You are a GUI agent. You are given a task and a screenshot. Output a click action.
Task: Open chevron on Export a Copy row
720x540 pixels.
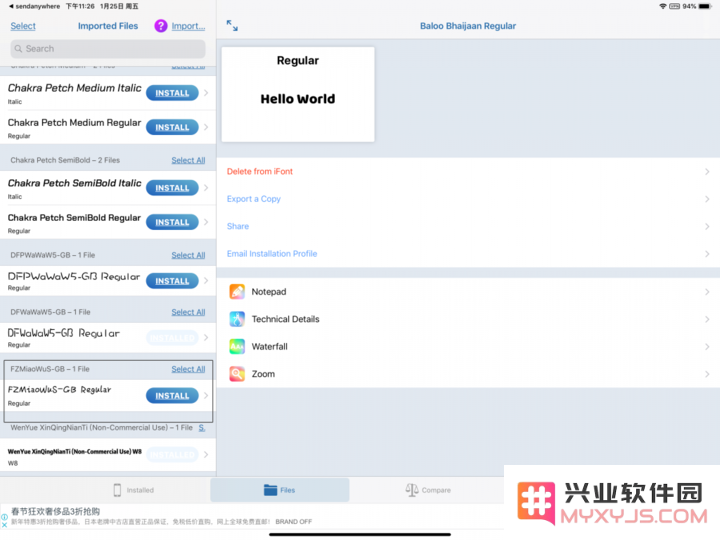707,199
